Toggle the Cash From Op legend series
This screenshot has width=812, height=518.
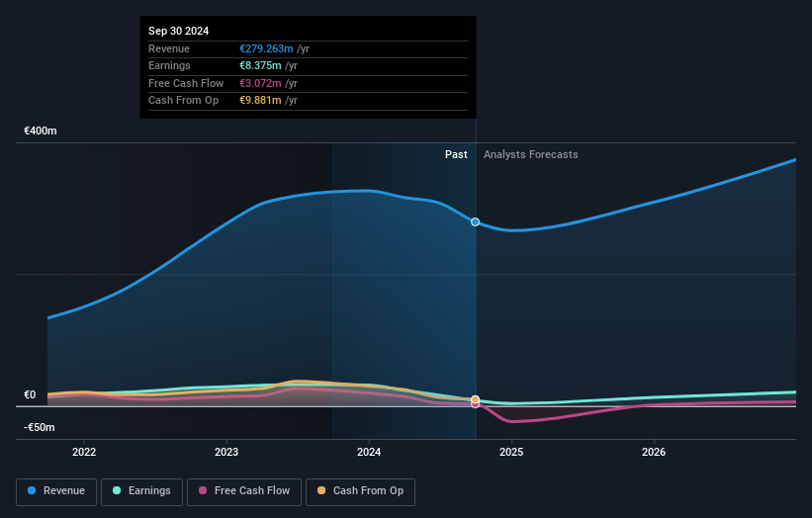click(x=360, y=491)
